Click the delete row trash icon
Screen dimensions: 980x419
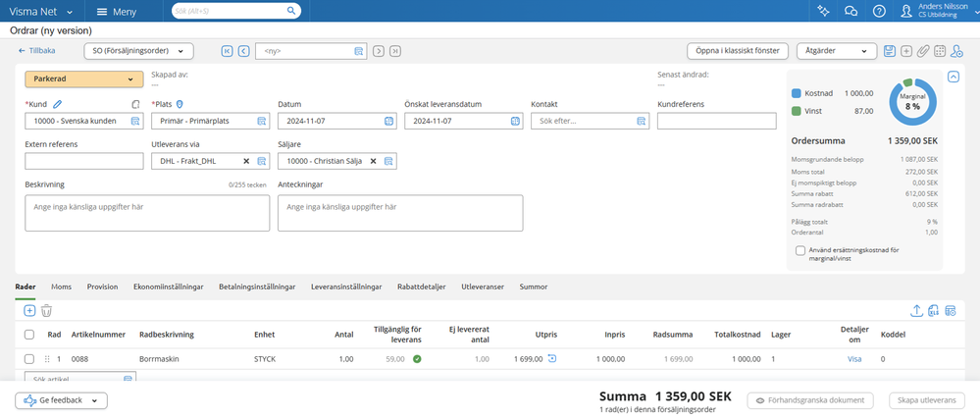46,311
